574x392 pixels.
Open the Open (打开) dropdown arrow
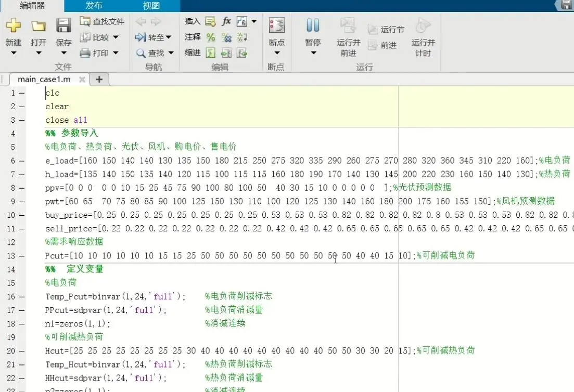click(39, 53)
